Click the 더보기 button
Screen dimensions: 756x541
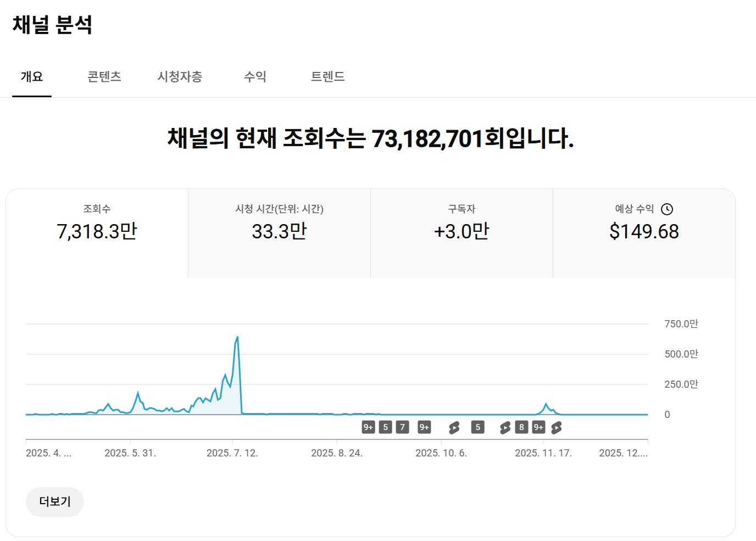point(55,501)
